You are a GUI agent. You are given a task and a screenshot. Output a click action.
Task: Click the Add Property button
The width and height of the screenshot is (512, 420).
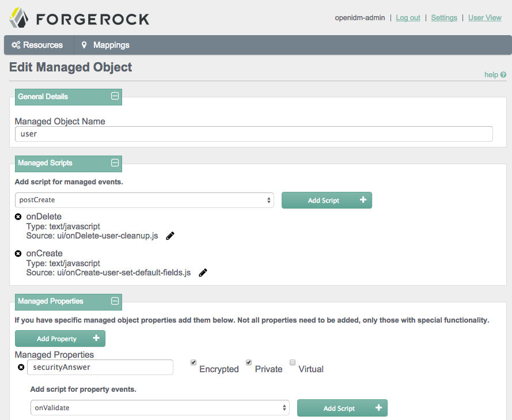[x=60, y=338]
